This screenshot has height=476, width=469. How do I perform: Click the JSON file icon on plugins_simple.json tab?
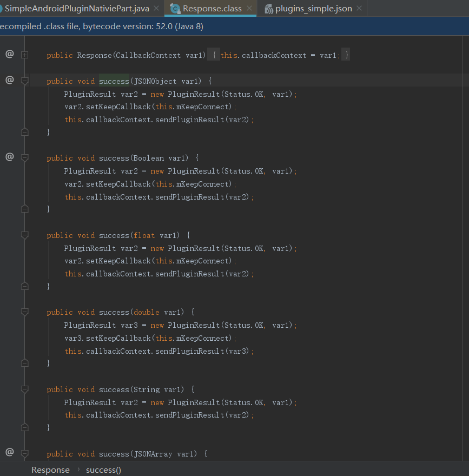click(x=269, y=9)
